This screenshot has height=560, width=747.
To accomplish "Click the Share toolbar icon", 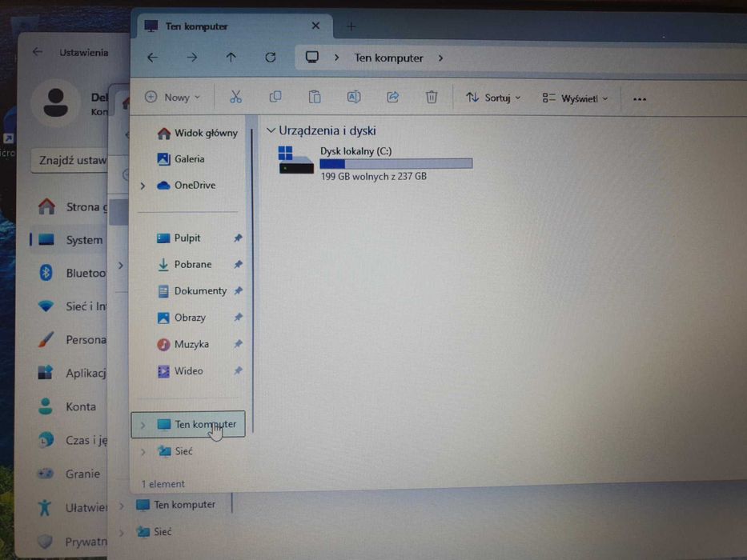I will point(392,97).
